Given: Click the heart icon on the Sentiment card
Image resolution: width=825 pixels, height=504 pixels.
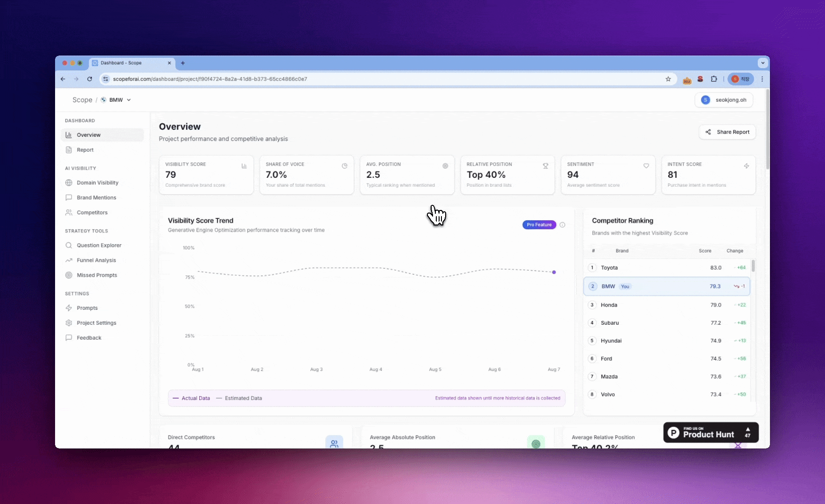Looking at the screenshot, I should click(646, 166).
